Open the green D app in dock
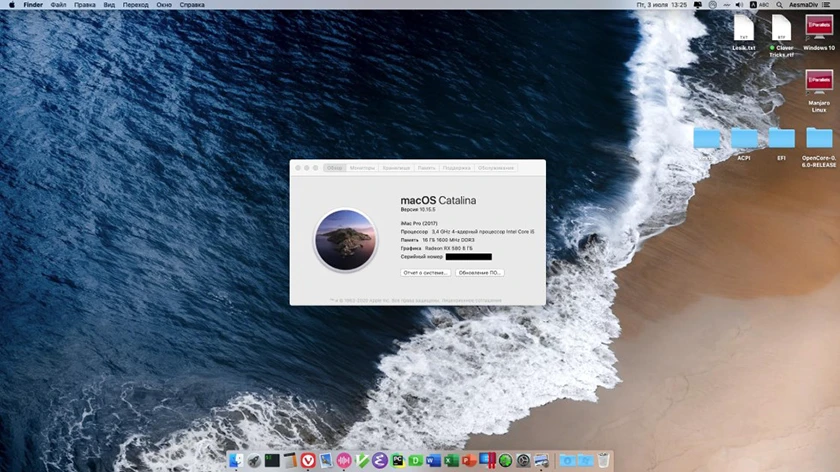840x472 pixels. [x=416, y=460]
